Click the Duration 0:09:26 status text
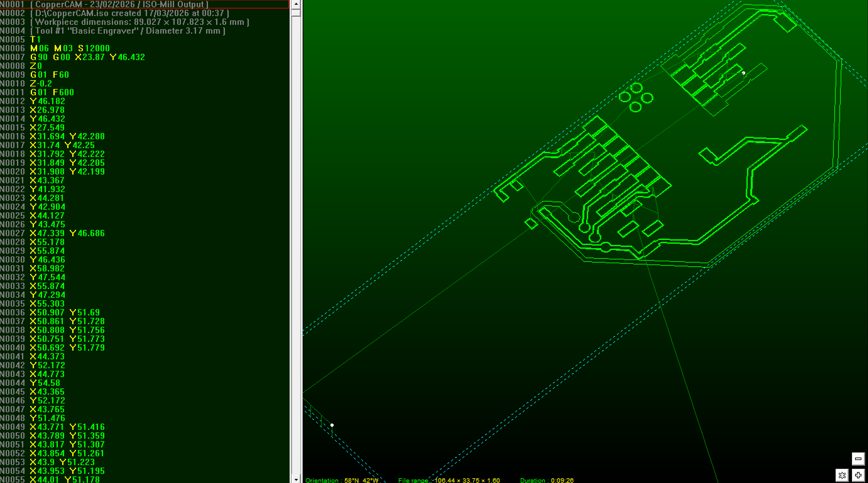This screenshot has width=868, height=483. tap(547, 480)
